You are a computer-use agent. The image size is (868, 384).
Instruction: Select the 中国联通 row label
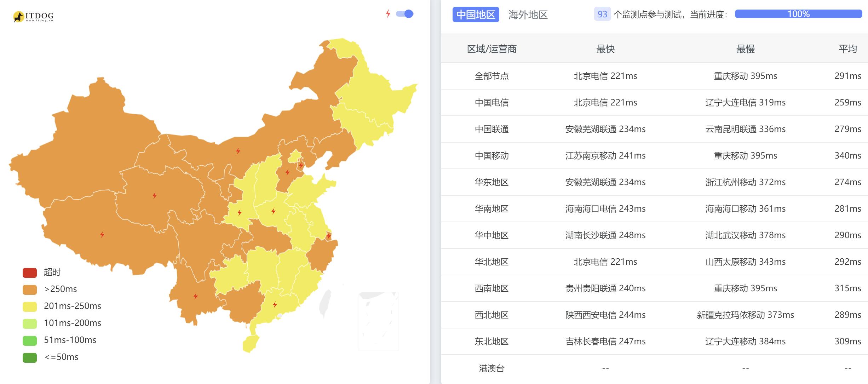(492, 129)
